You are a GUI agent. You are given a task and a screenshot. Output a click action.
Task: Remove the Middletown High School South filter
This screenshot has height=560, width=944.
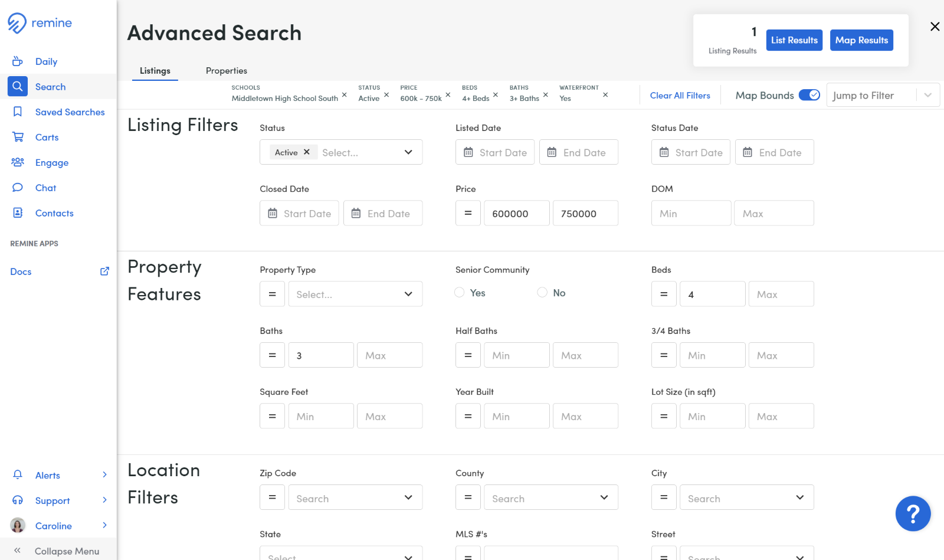click(345, 94)
